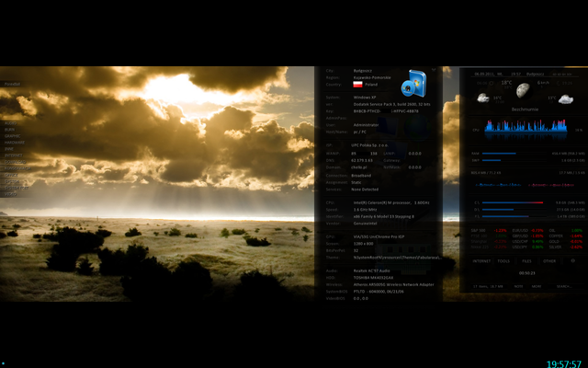The image size is (588, 368).
Task: Click the Intel Celeron CPU description
Action: 391,202
